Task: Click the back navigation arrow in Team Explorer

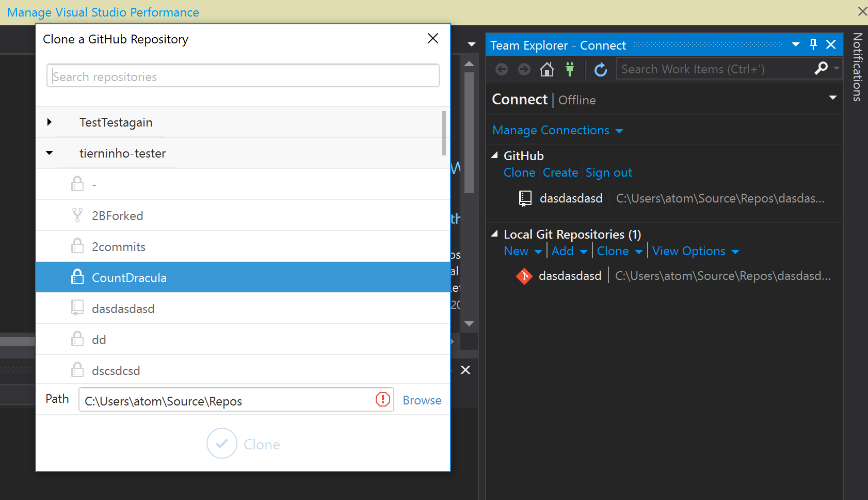Action: coord(502,69)
